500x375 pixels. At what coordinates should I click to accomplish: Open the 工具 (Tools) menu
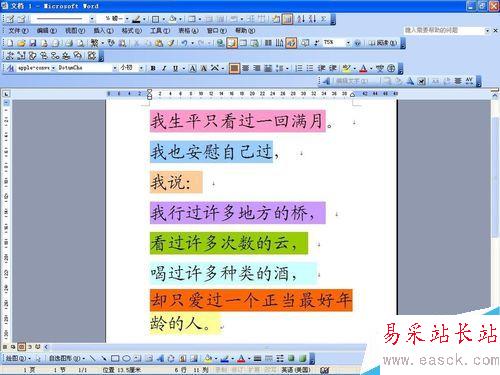click(x=160, y=31)
